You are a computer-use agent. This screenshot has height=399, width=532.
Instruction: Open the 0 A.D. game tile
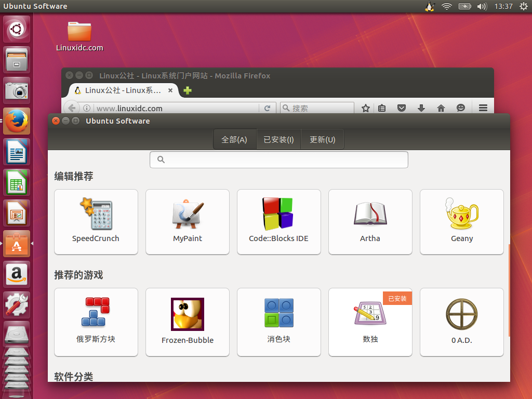pos(462,322)
